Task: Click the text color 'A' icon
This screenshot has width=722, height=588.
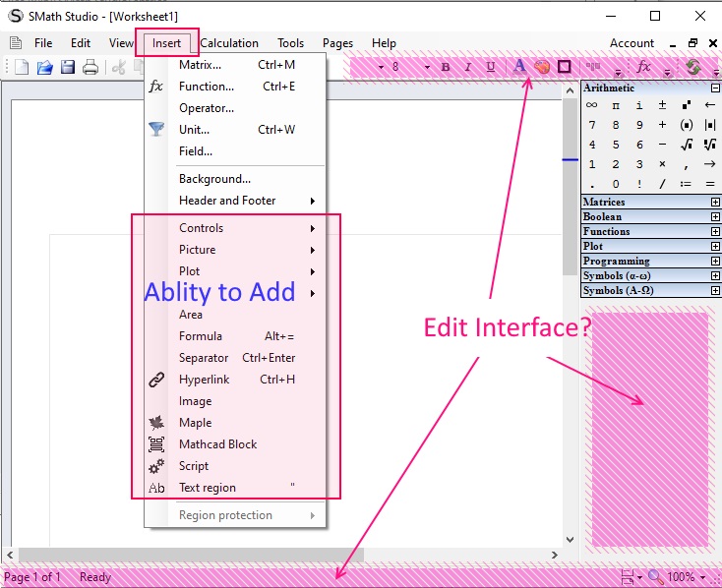Action: click(519, 67)
